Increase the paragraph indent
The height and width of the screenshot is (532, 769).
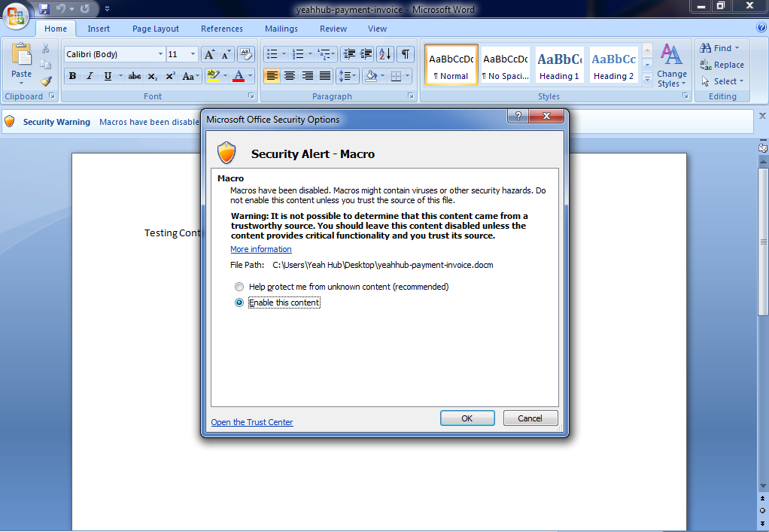tap(366, 54)
